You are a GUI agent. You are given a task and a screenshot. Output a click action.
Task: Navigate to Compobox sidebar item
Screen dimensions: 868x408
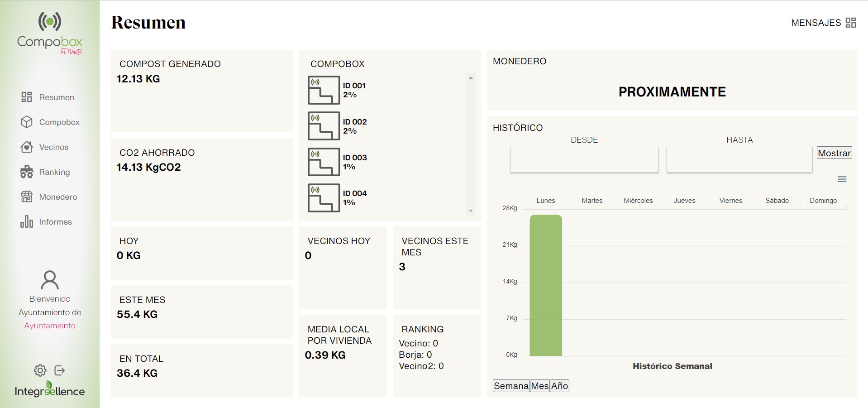[59, 122]
